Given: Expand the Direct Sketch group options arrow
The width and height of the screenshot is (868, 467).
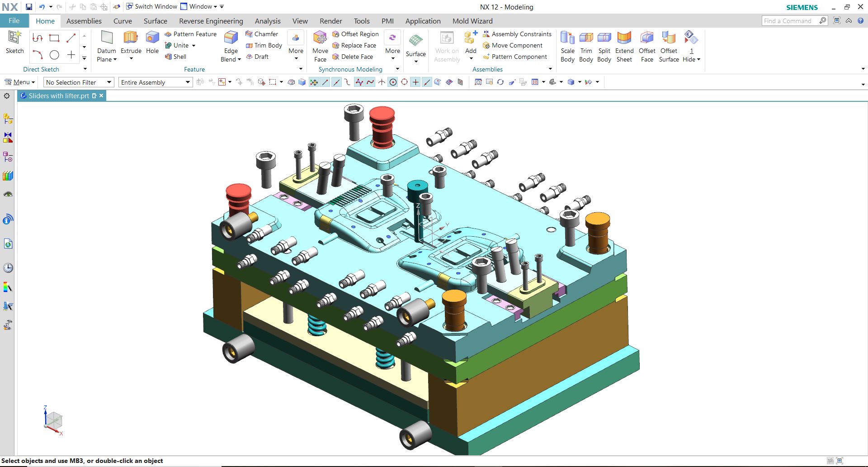Looking at the screenshot, I should [x=85, y=69].
